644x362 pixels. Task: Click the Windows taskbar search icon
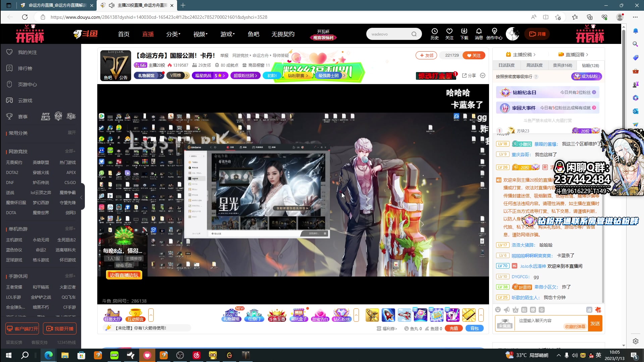(25, 355)
